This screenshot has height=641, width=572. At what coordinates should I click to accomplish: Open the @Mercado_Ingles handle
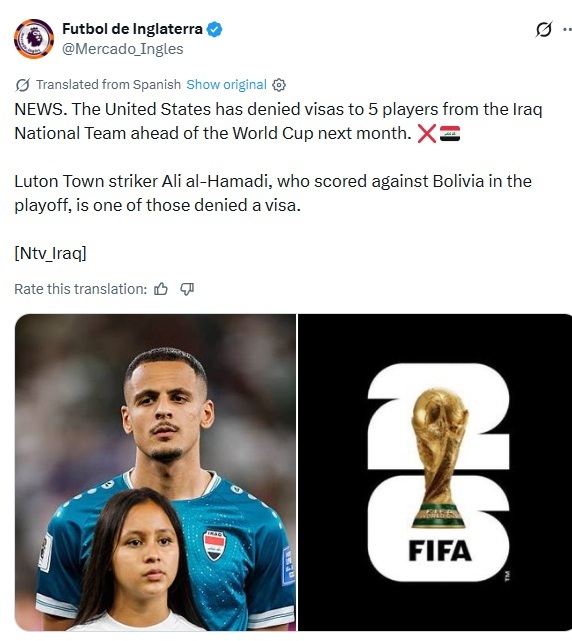point(123,49)
